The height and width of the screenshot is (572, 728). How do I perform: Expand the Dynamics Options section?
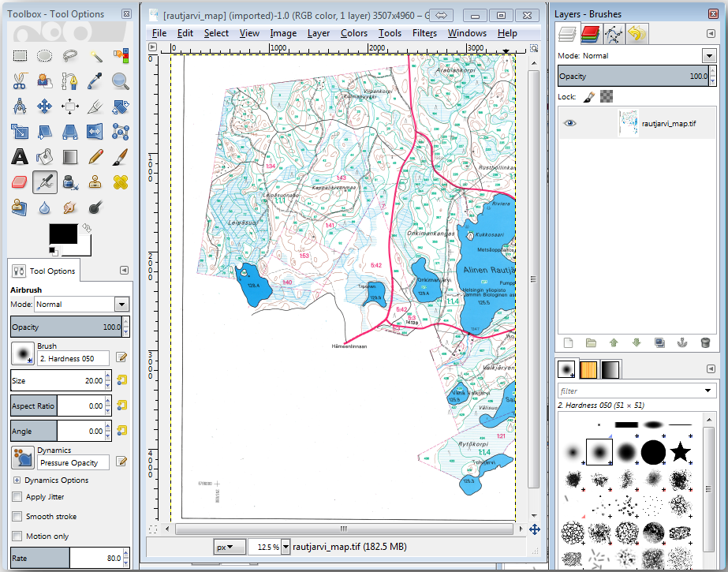[16, 480]
